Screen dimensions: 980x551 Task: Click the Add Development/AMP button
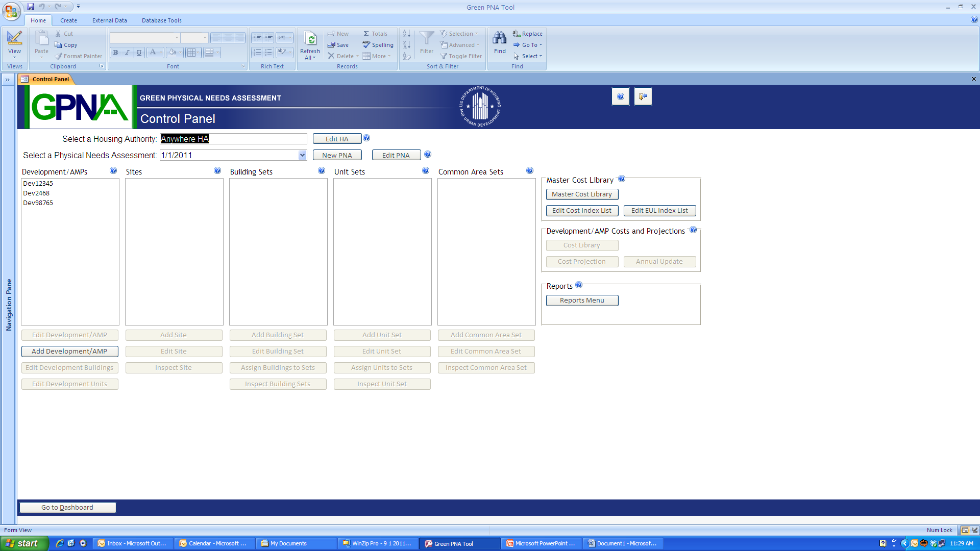[x=69, y=352]
